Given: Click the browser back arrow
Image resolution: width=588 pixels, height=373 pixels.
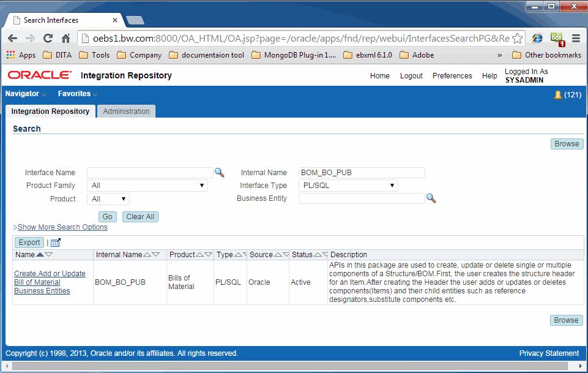Looking at the screenshot, I should pos(12,38).
